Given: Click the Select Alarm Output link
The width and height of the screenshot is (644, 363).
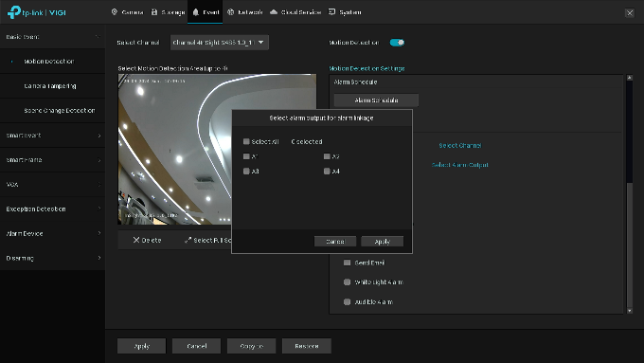Looking at the screenshot, I should pos(460,165).
